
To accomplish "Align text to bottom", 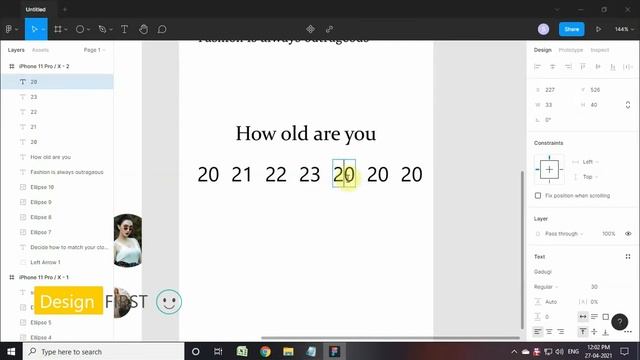I will [x=606, y=331].
